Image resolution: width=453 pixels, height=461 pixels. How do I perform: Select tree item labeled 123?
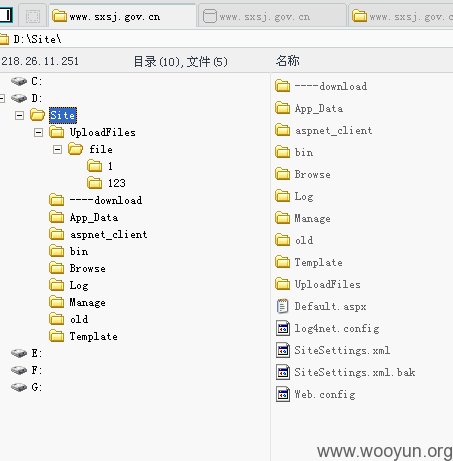(x=117, y=183)
